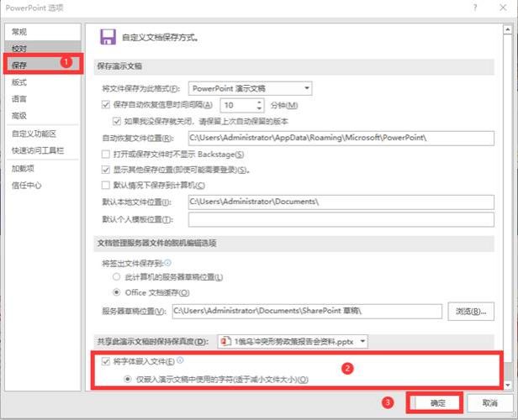Image resolution: width=518 pixels, height=420 pixels.
Task: Toggle 保存自动恢复信息时间间隔 checkbox
Action: (106, 105)
